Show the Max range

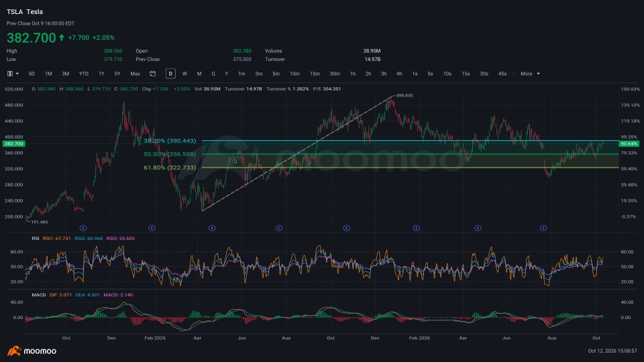click(x=135, y=74)
